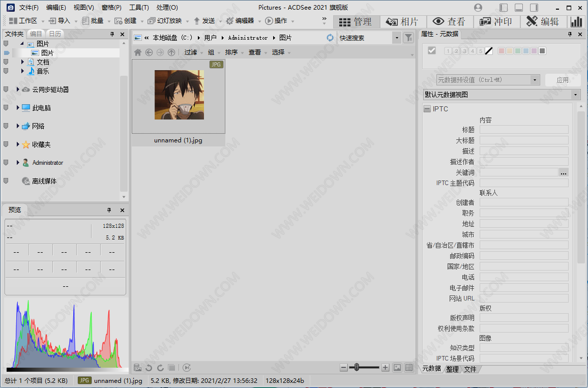Open the Actions toolbar item
The height and width of the screenshot is (388, 588).
pyautogui.click(x=276, y=21)
